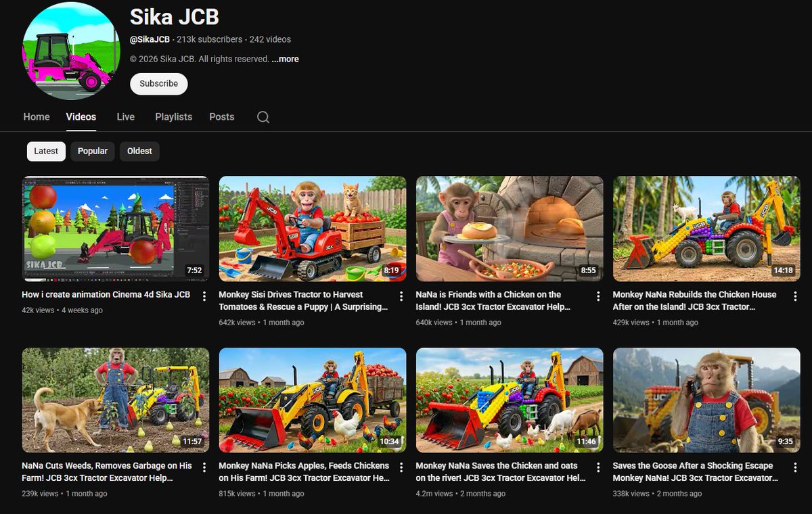812x514 pixels.
Task: Open 'Monkey NaNa Rebuilds the Chicken House' title
Action: tap(695, 300)
